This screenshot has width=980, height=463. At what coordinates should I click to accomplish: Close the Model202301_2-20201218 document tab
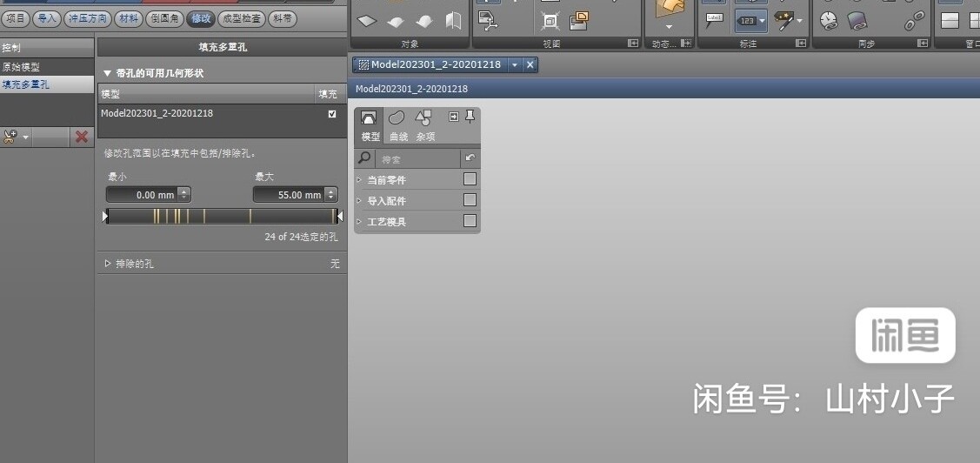530,64
